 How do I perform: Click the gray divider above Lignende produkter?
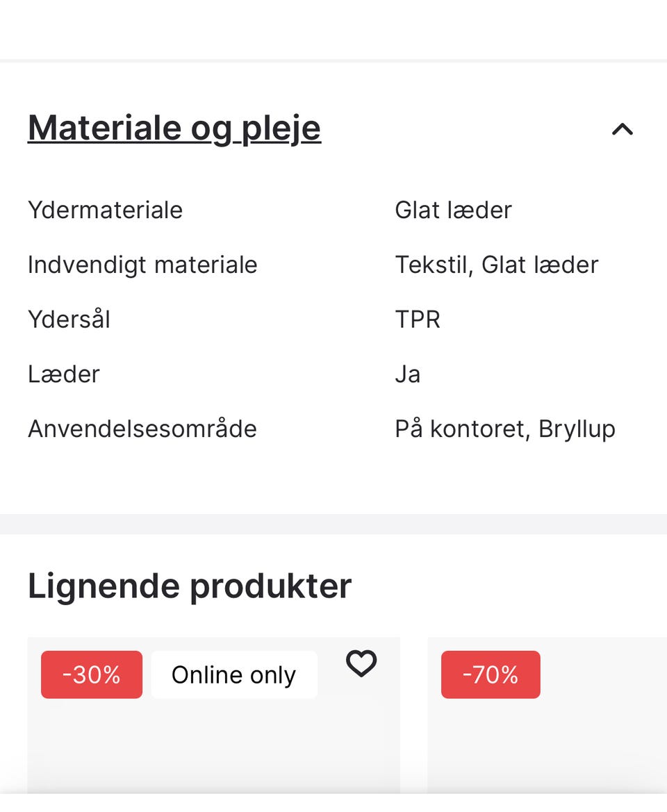click(333, 524)
